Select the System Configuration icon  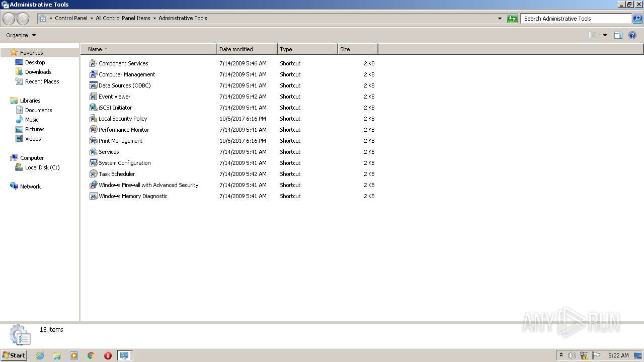pyautogui.click(x=93, y=163)
